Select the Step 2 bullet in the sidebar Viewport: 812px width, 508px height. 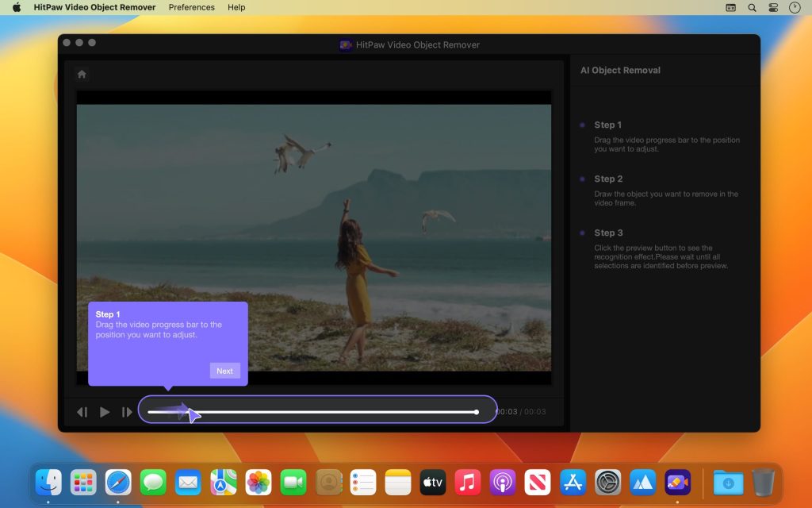pyautogui.click(x=584, y=179)
